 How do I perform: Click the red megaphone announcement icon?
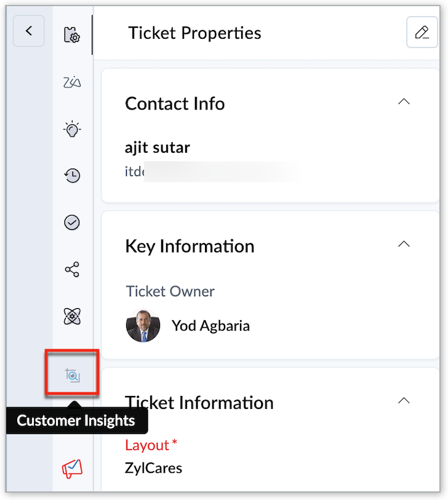[x=72, y=470]
